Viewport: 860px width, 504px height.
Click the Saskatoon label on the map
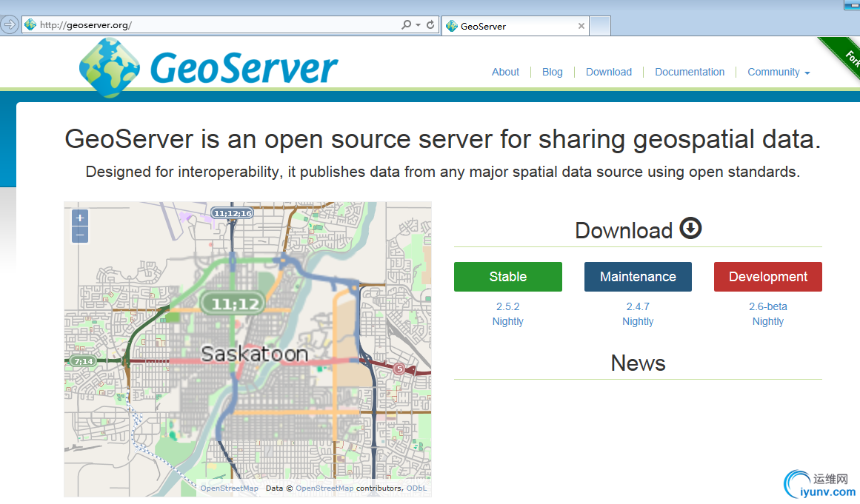coord(255,354)
